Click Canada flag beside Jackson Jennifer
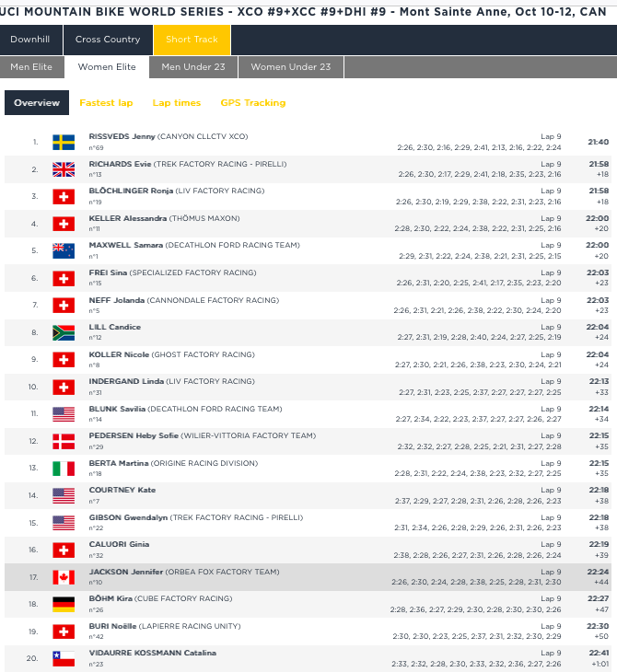Screen dimensions: 617x672 [x=64, y=578]
